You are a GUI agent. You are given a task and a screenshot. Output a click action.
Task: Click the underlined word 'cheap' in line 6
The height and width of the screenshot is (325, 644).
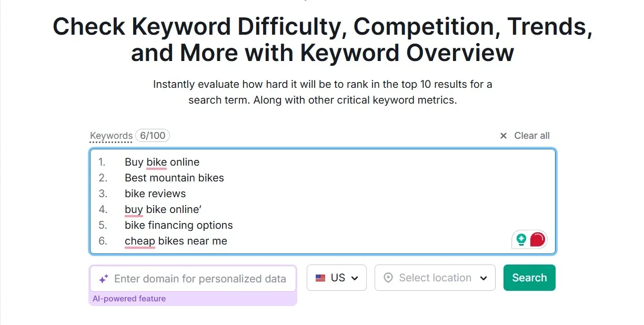(139, 241)
